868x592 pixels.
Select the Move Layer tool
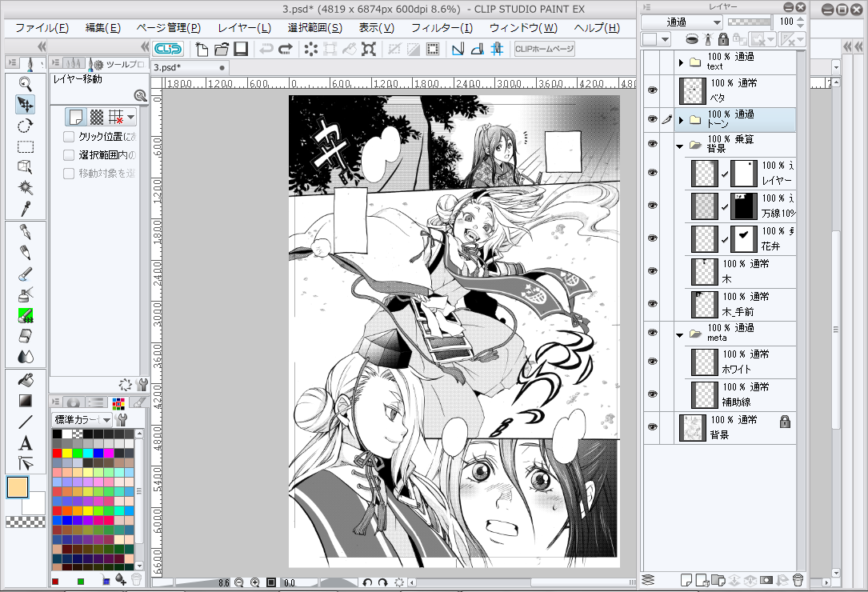pyautogui.click(x=26, y=105)
